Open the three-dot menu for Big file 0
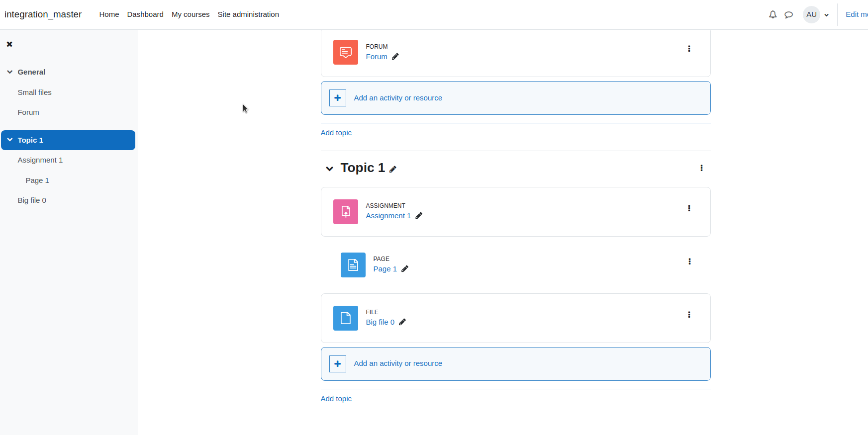Viewport: 868px width, 435px height. pyautogui.click(x=689, y=315)
